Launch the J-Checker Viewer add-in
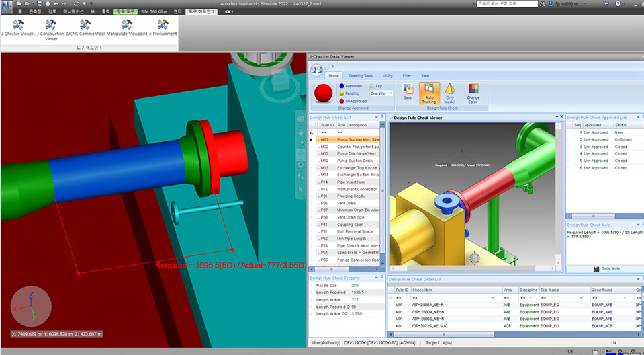 click(17, 28)
